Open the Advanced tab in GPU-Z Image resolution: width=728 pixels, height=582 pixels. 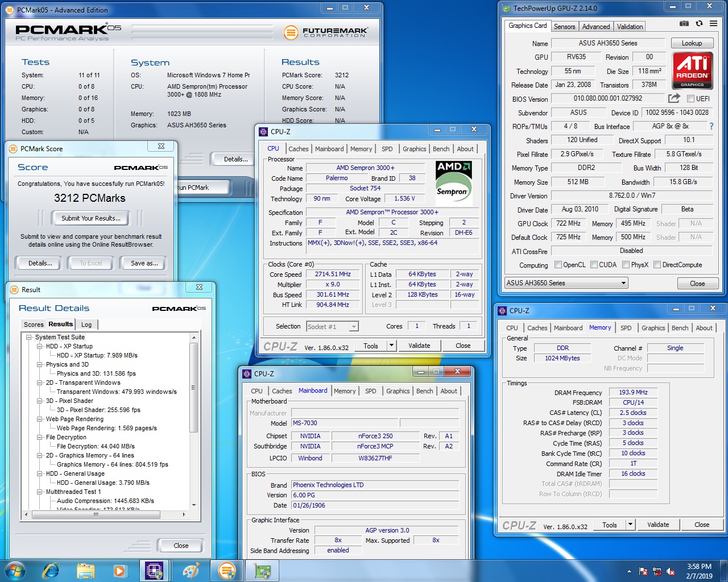(x=596, y=27)
